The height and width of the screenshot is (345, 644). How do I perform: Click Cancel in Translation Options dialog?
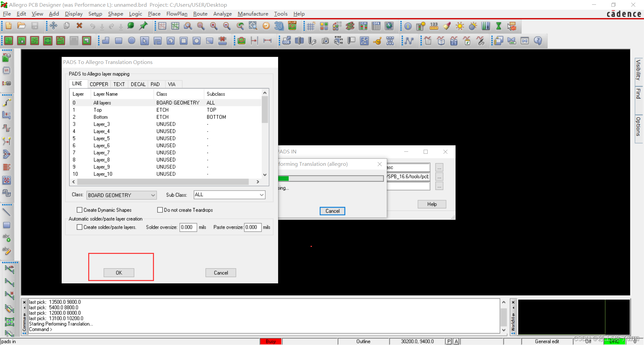pyautogui.click(x=221, y=273)
